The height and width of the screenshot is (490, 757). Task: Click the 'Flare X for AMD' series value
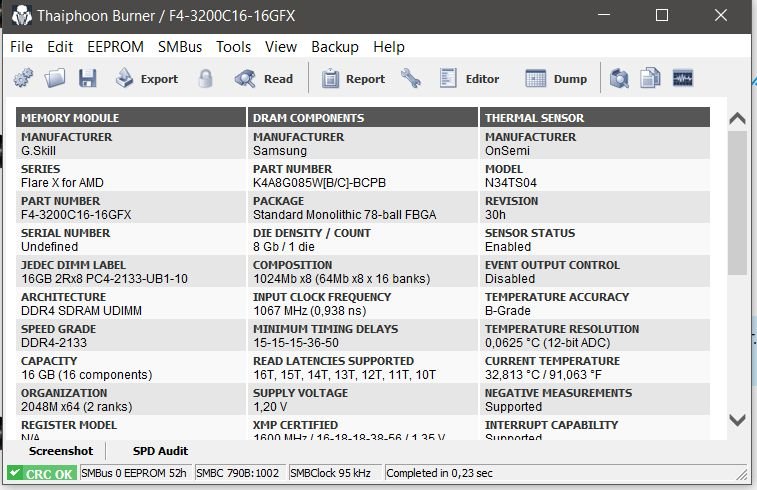pyautogui.click(x=62, y=182)
